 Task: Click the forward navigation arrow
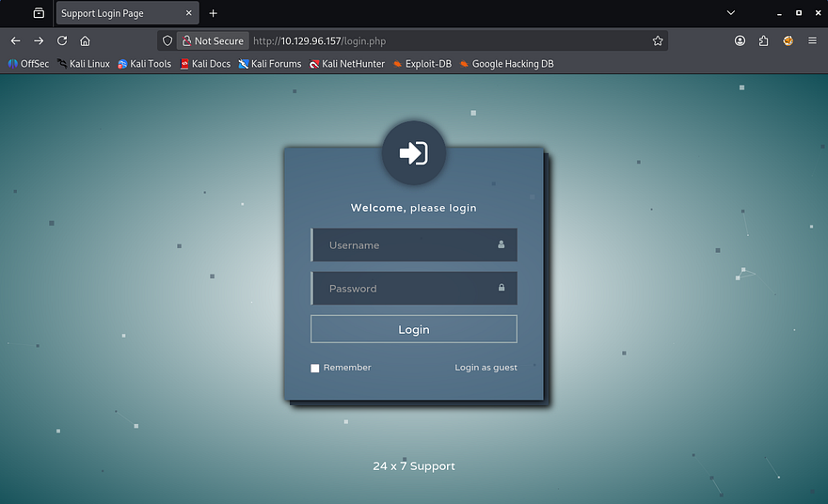click(x=39, y=41)
